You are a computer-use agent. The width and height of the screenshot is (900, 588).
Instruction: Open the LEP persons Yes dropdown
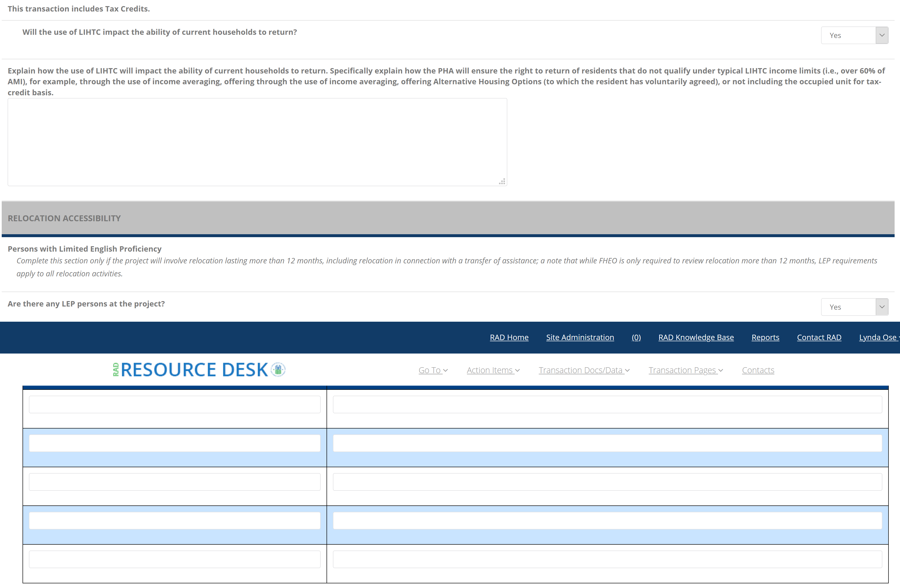[854, 307]
